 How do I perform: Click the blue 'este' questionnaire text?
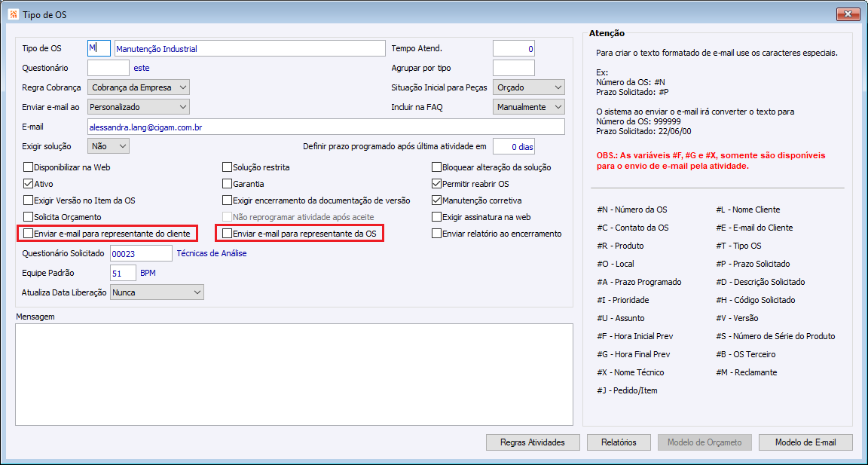[x=142, y=68]
